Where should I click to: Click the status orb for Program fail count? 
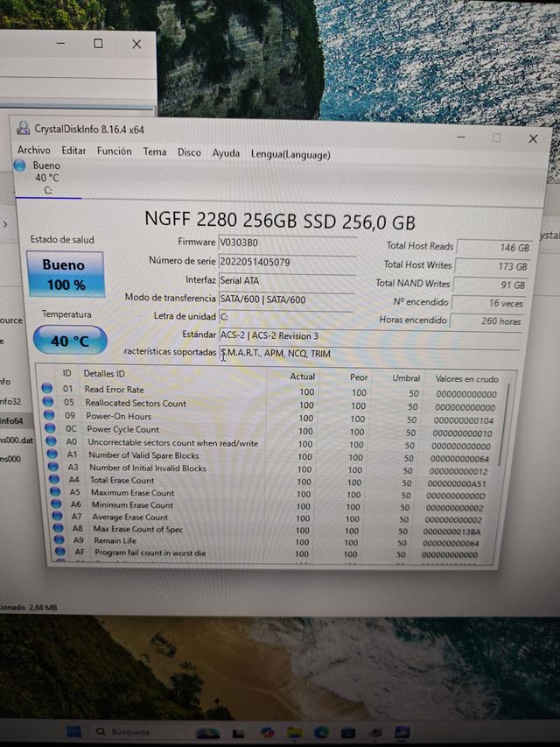(x=60, y=551)
